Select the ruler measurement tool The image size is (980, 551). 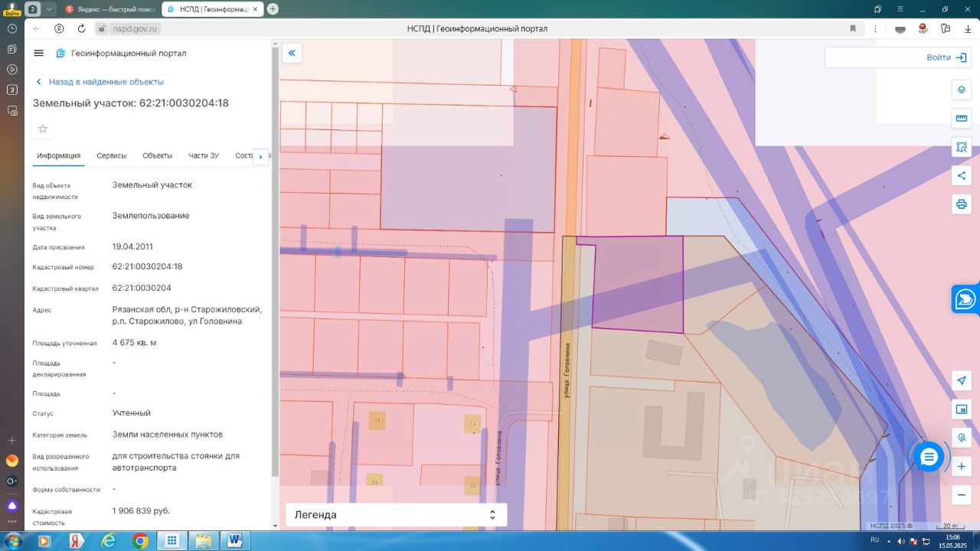click(x=962, y=119)
